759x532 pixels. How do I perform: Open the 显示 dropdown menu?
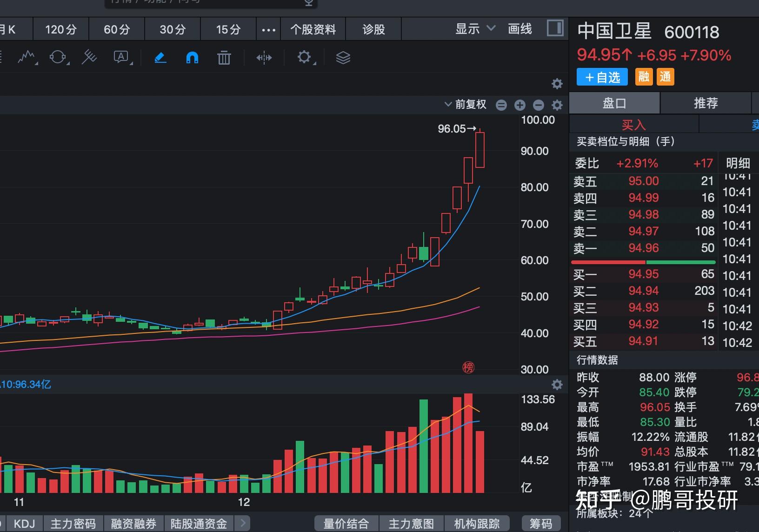pos(475,29)
